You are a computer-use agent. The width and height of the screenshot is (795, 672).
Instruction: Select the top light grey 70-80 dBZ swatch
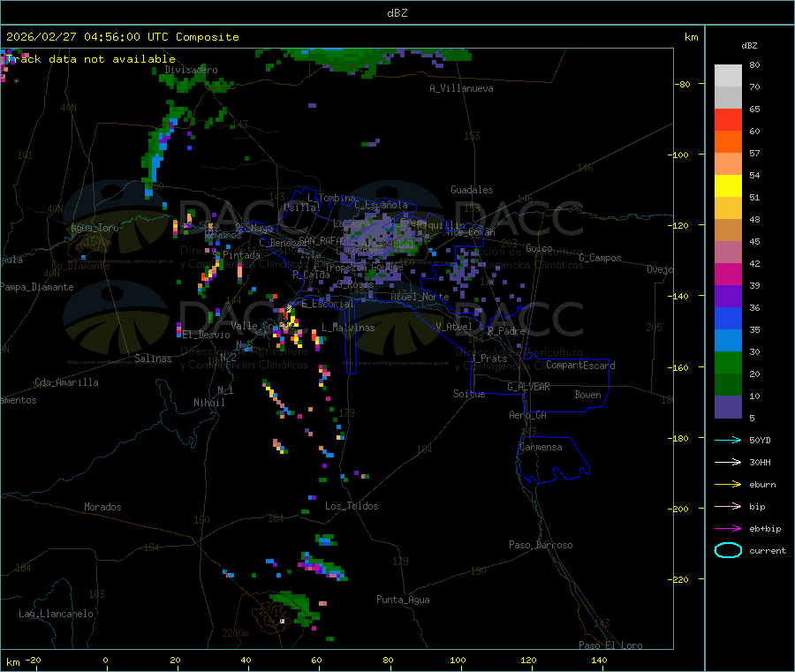pos(728,76)
